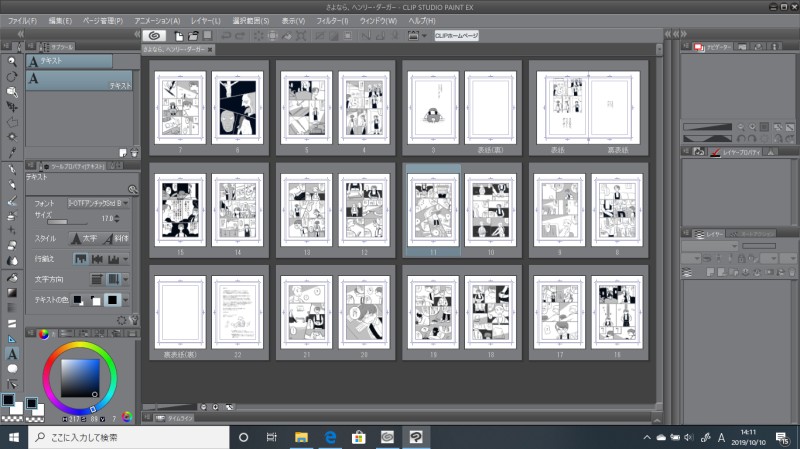The image size is (800, 449).
Task: Set the third text alignment option
Action: (x=113, y=259)
